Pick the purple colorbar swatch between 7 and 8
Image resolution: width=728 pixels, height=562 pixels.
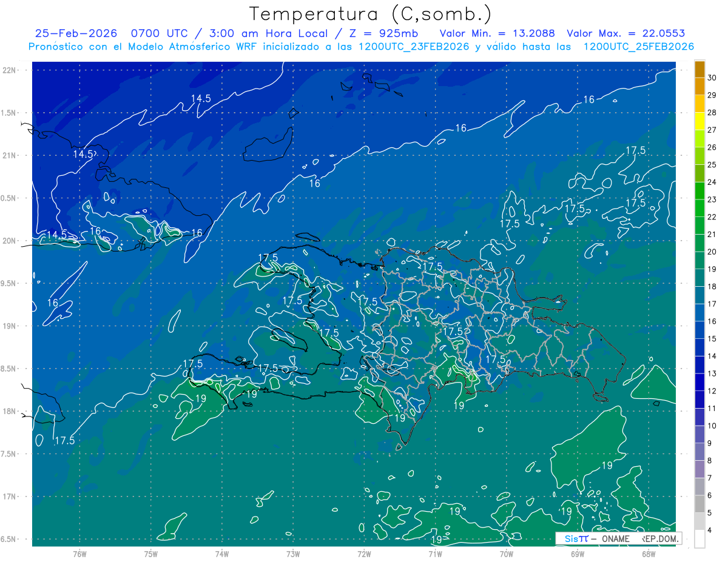pyautogui.click(x=699, y=469)
